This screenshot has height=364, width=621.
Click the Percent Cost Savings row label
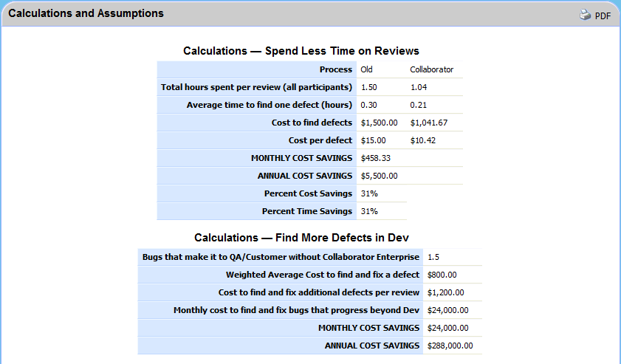pos(308,193)
